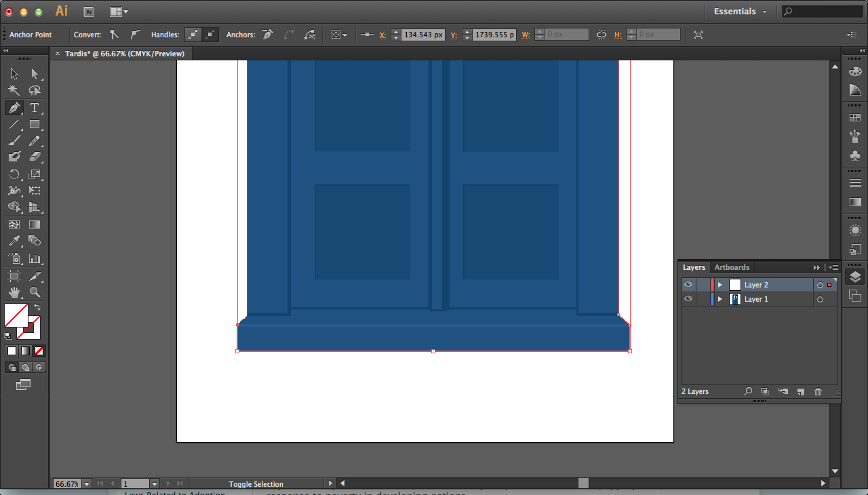This screenshot has width=868, height=495.
Task: Toggle show handles for multiple anchors
Action: 193,35
